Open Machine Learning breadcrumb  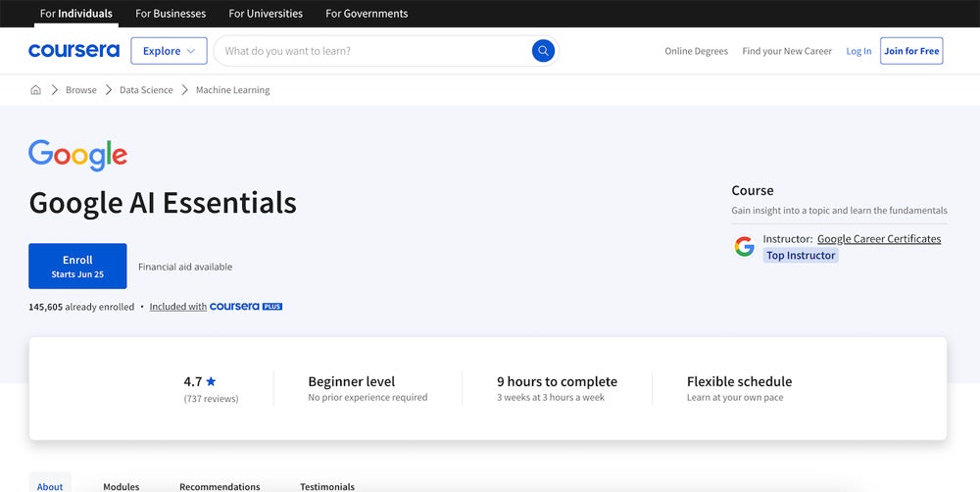tap(233, 90)
